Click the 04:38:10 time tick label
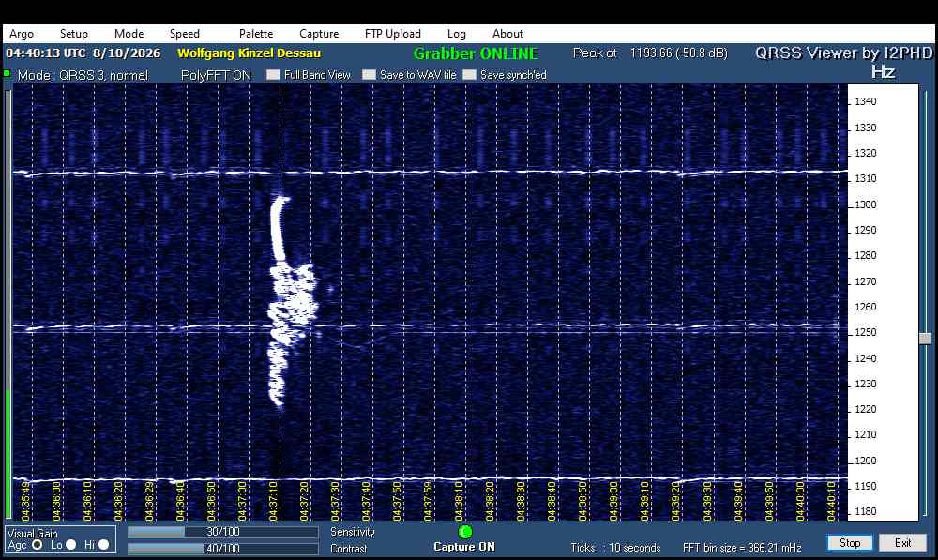The height and width of the screenshot is (560, 938). pos(460,501)
